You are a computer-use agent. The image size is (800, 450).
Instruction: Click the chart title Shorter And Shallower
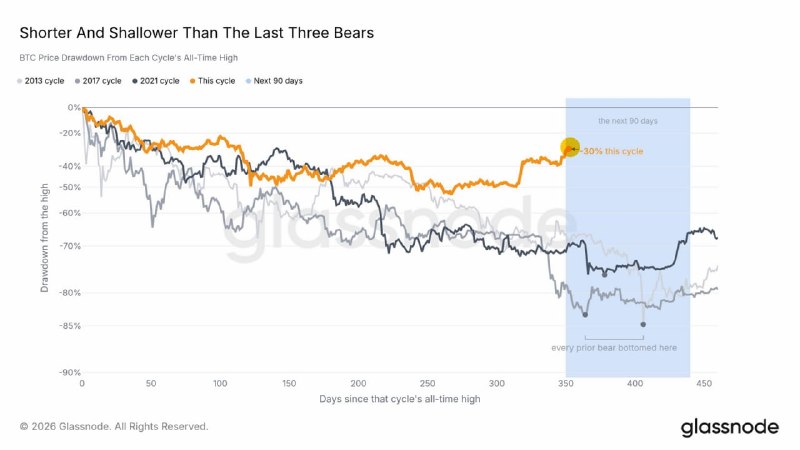pos(196,33)
